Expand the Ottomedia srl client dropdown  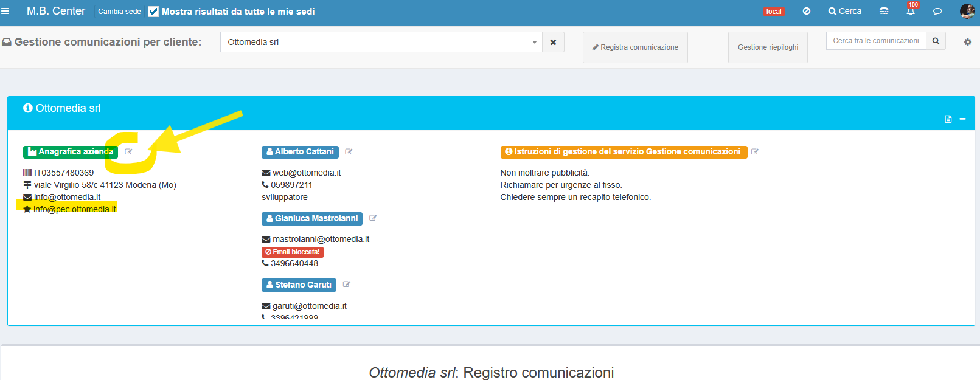pos(381,42)
